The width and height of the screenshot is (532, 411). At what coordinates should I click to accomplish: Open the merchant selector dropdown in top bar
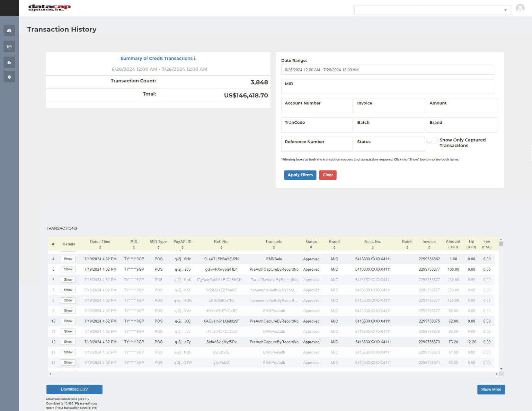tap(505, 10)
